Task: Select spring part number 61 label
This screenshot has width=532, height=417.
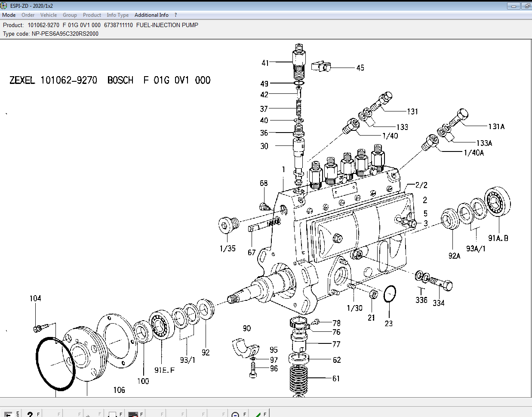Action: [336, 379]
